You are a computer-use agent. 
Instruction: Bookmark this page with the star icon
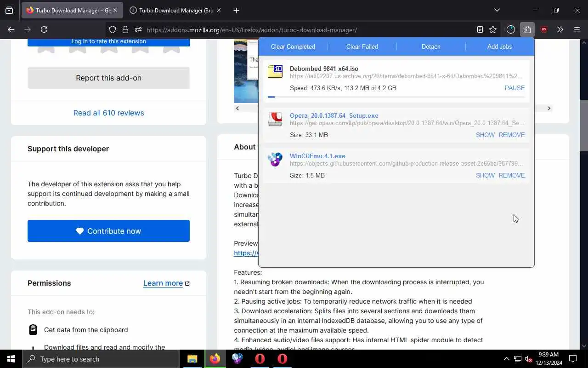coord(493,29)
